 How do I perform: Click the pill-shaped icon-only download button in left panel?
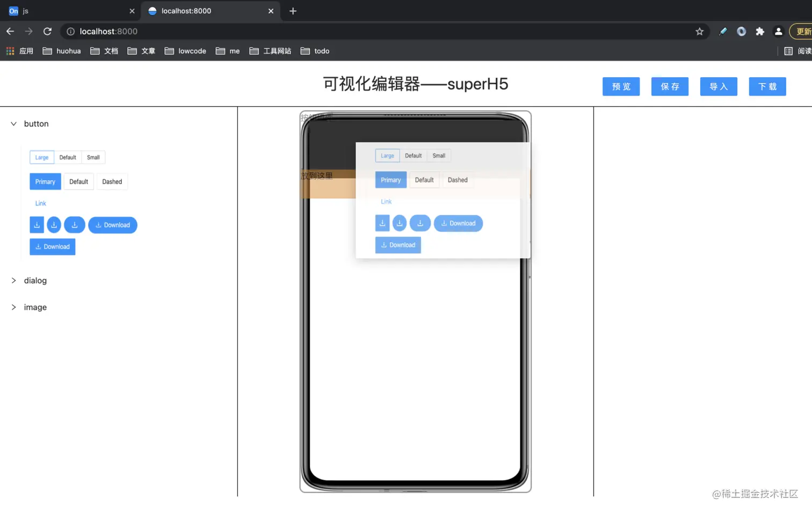pyautogui.click(x=75, y=225)
